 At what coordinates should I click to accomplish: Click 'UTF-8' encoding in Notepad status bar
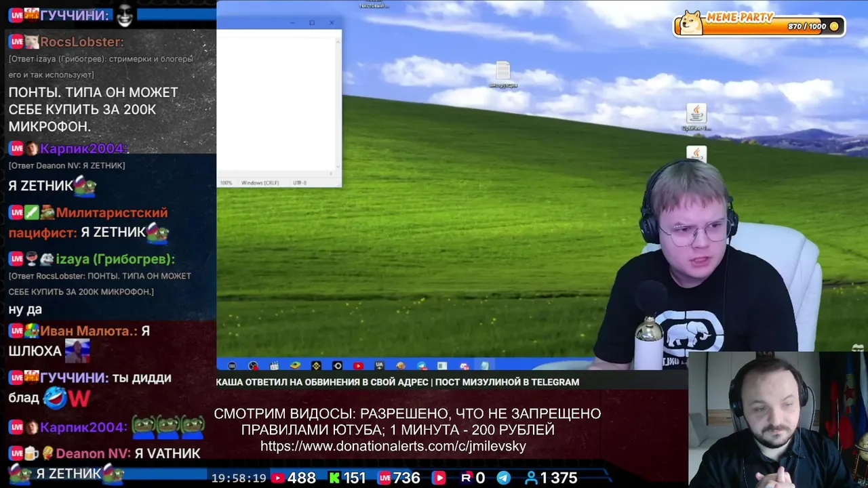click(x=300, y=183)
